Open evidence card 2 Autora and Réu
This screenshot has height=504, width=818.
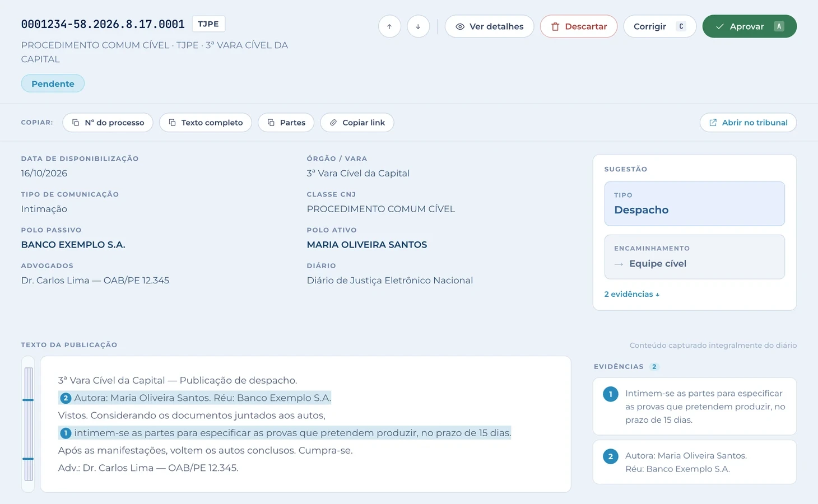pyautogui.click(x=694, y=462)
